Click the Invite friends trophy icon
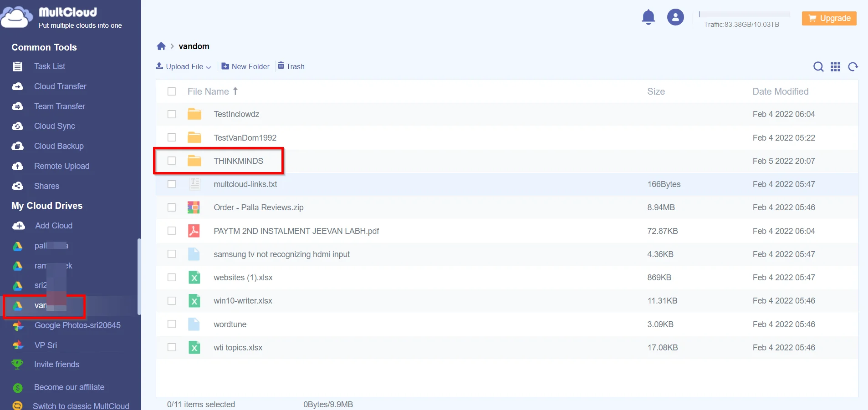This screenshot has width=868, height=410. click(x=17, y=364)
